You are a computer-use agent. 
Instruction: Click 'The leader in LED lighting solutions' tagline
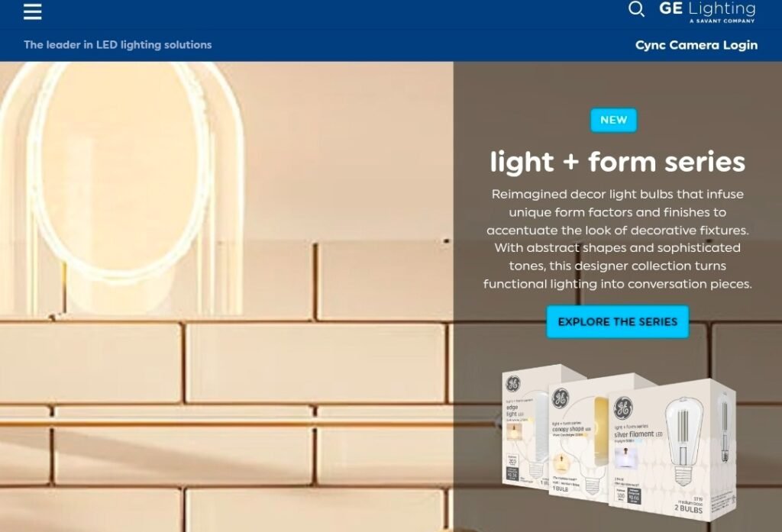click(118, 45)
